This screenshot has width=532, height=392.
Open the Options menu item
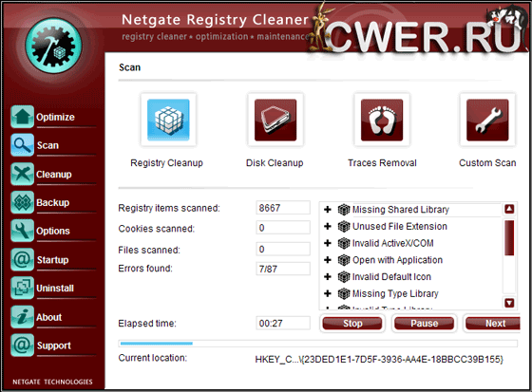coord(53,231)
